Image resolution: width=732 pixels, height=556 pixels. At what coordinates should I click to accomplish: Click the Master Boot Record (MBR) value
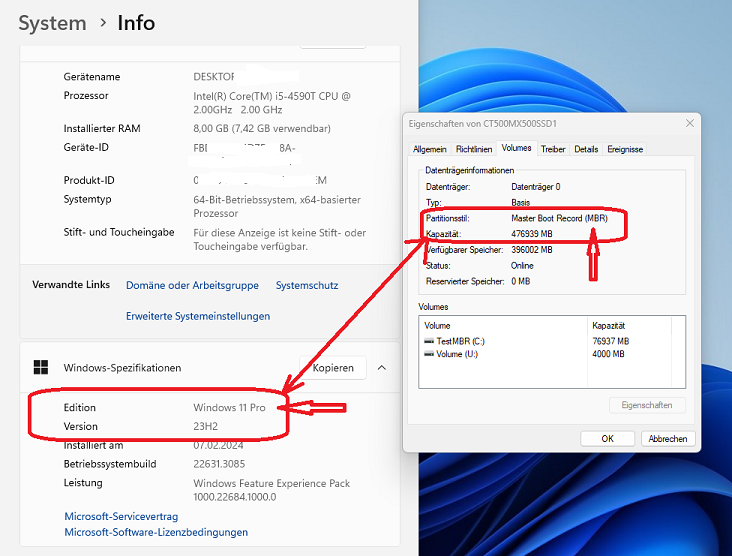(559, 218)
